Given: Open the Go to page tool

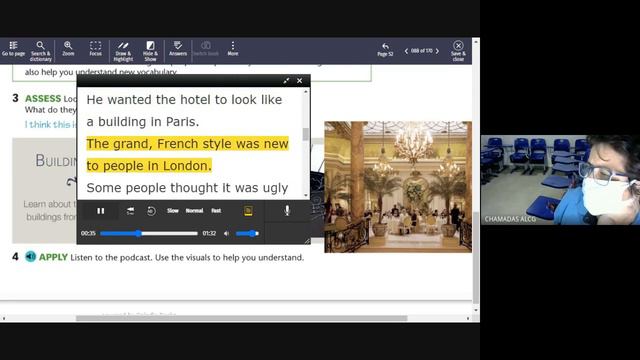Looking at the screenshot, I should pyautogui.click(x=13, y=50).
